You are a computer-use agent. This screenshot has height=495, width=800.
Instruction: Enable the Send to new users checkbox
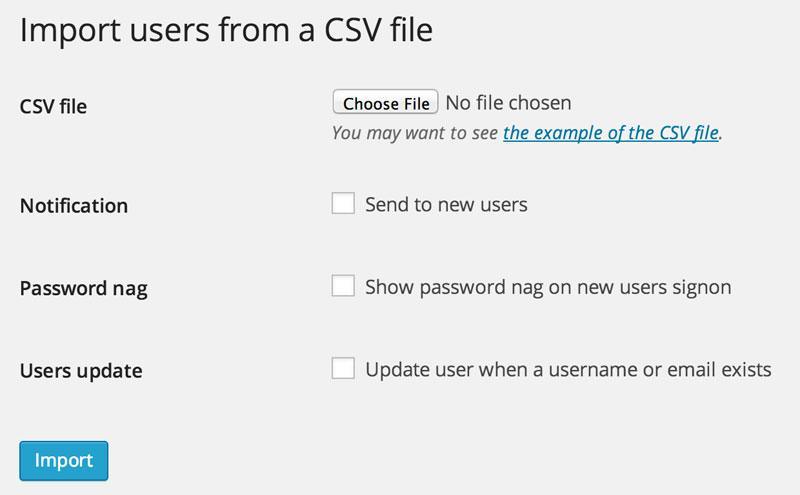coord(343,203)
